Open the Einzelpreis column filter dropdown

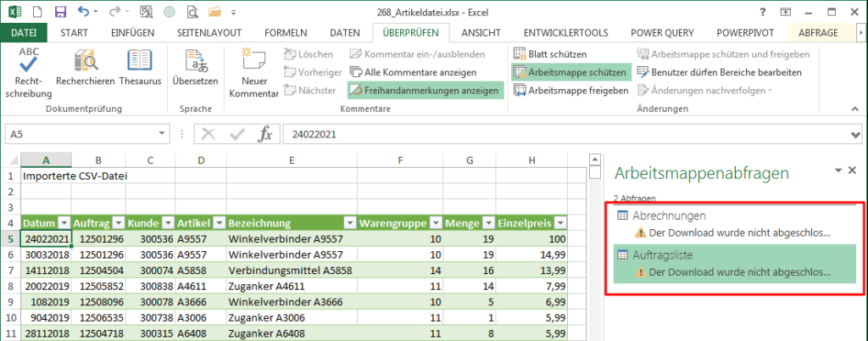tap(561, 223)
